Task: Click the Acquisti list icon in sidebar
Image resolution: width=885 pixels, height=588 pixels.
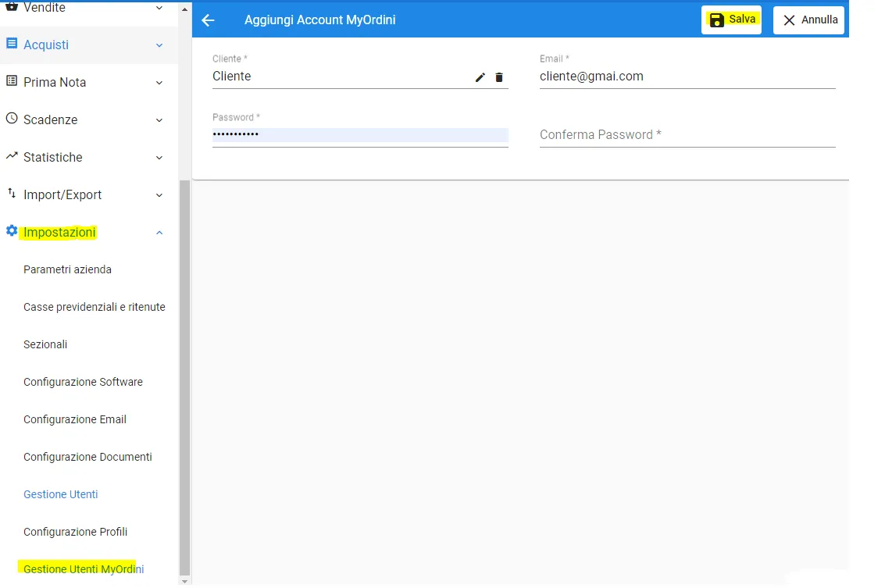Action: 11,44
